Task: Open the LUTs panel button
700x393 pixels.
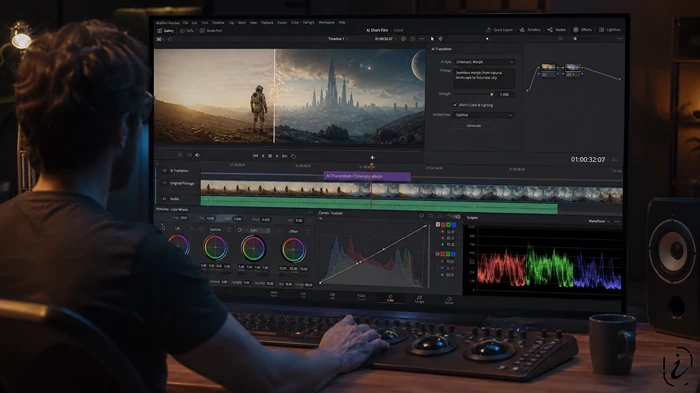Action: pyautogui.click(x=187, y=31)
